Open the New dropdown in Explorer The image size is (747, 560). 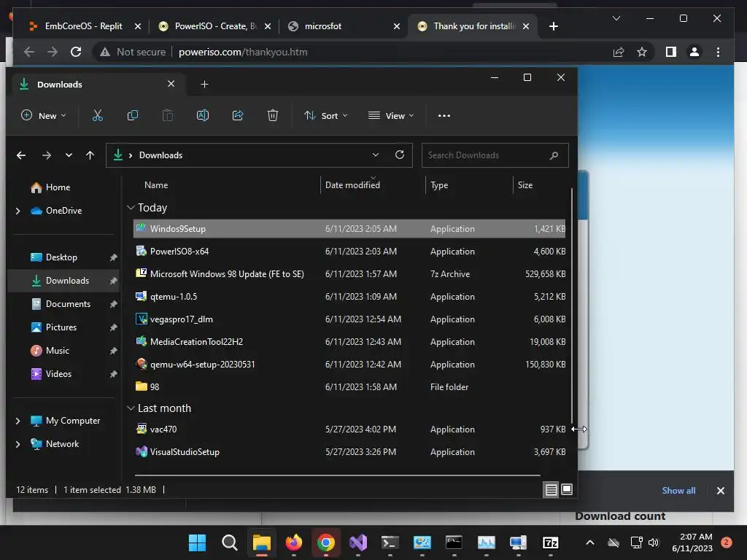tap(43, 116)
